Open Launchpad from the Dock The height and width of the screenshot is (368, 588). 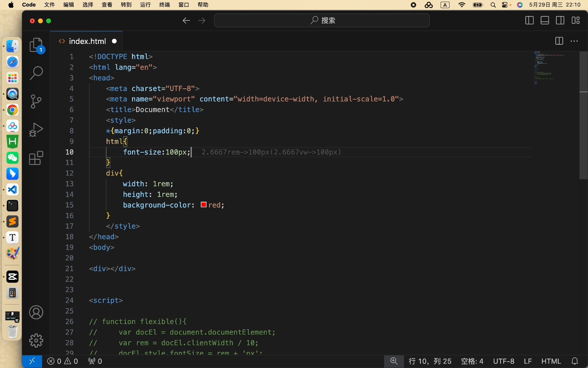13,78
